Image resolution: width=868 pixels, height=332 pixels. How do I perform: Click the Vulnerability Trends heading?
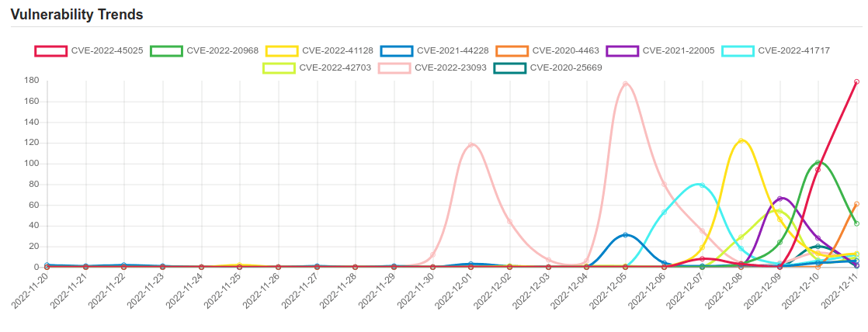77,15
